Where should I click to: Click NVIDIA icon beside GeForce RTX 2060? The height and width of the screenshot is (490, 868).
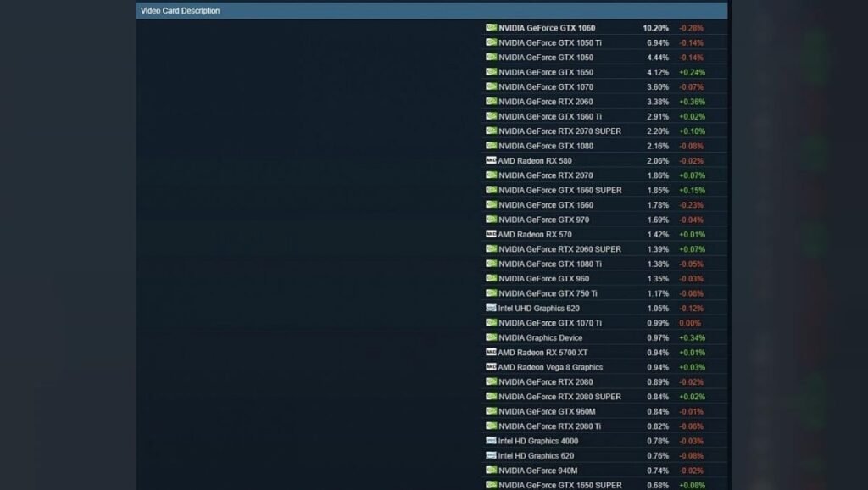point(491,102)
